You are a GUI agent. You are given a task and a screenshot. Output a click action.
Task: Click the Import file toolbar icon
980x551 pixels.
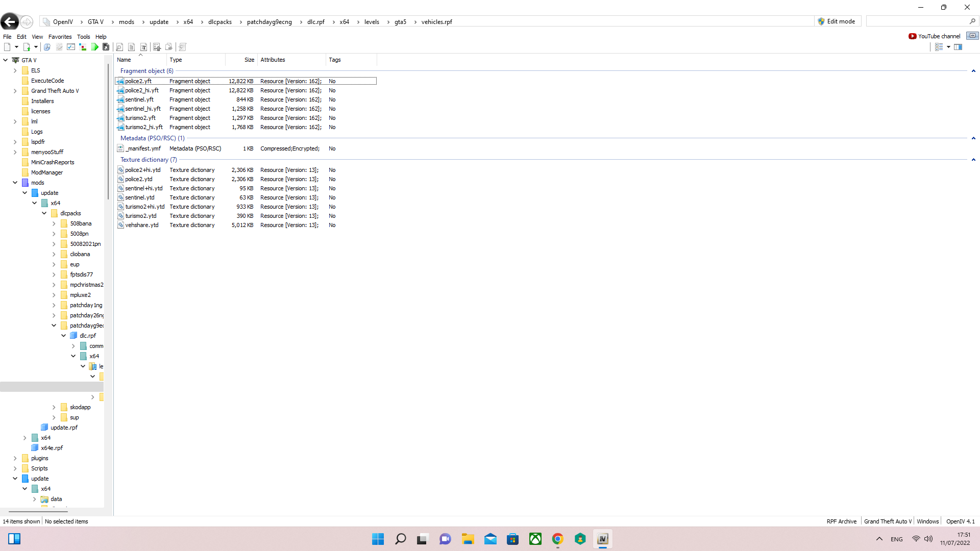pos(27,47)
